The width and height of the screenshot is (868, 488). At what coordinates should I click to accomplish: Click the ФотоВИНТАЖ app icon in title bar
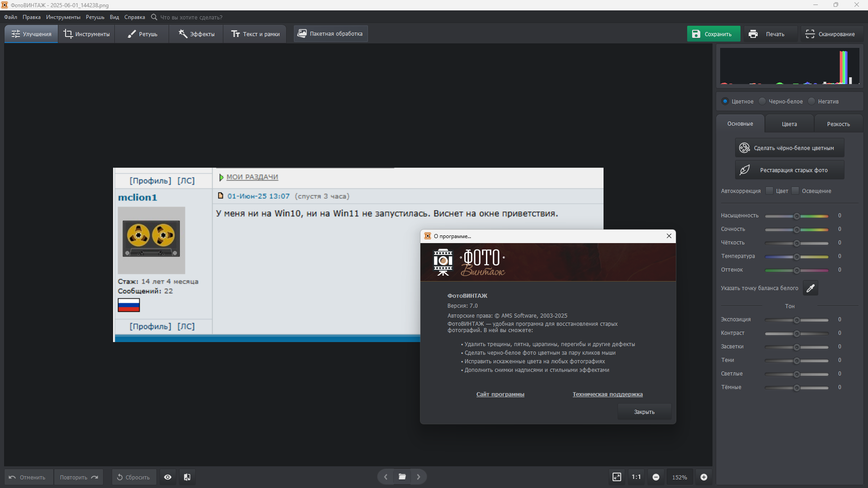[x=5, y=5]
